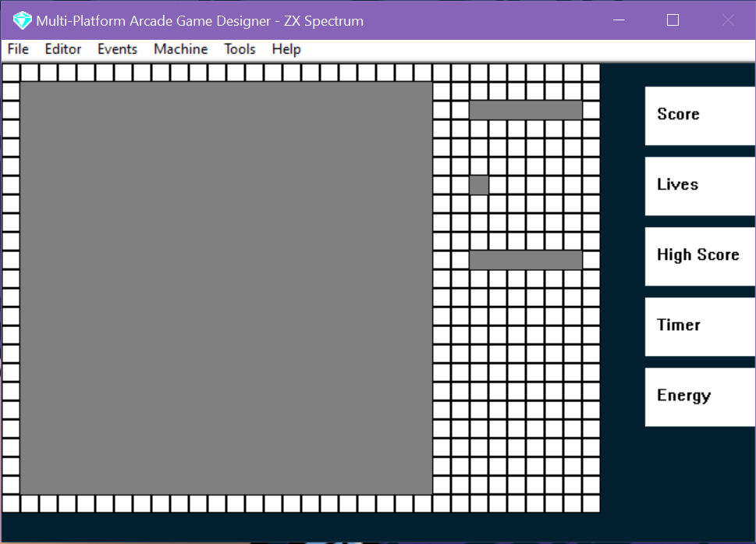Click the Energy button

coord(700,397)
